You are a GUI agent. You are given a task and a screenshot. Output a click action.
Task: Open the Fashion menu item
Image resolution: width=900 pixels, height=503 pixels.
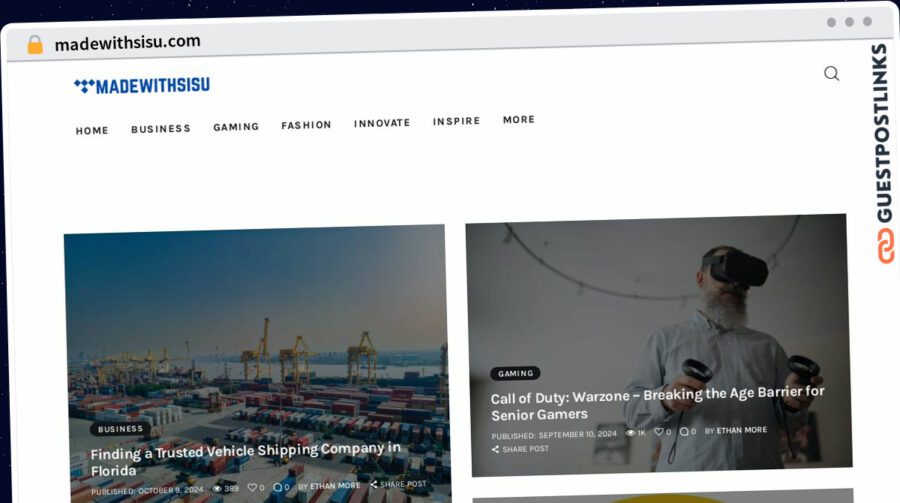pos(306,125)
